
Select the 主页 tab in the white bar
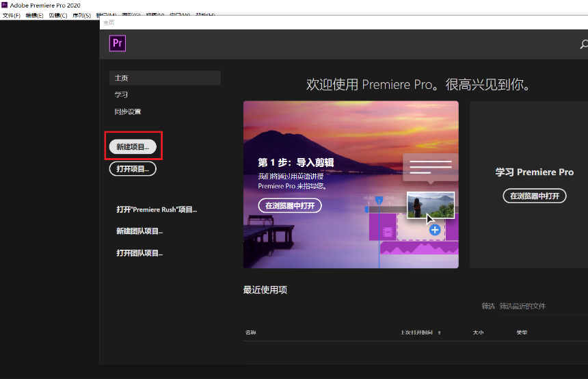pyautogui.click(x=109, y=23)
